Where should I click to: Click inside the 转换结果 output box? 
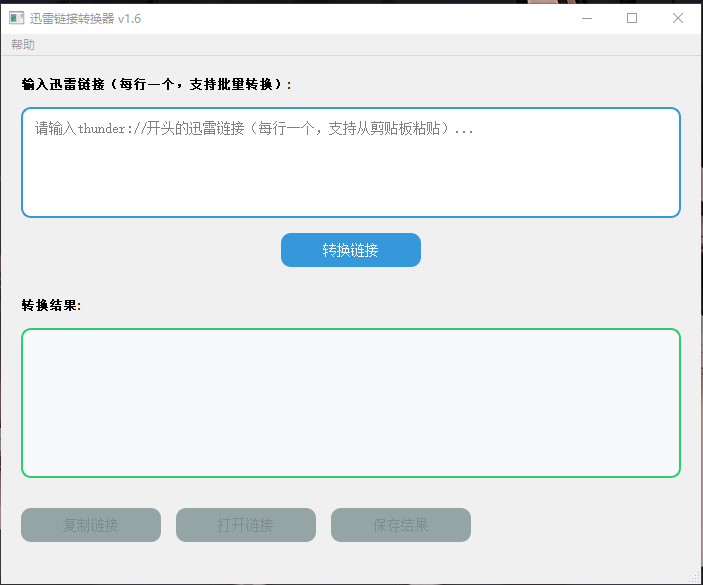pos(351,403)
